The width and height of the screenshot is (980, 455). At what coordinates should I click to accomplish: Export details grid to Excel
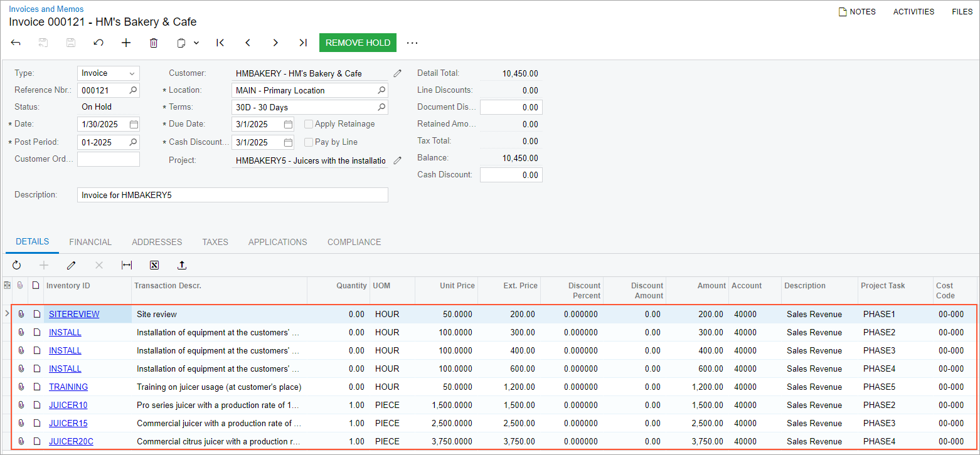(x=154, y=265)
